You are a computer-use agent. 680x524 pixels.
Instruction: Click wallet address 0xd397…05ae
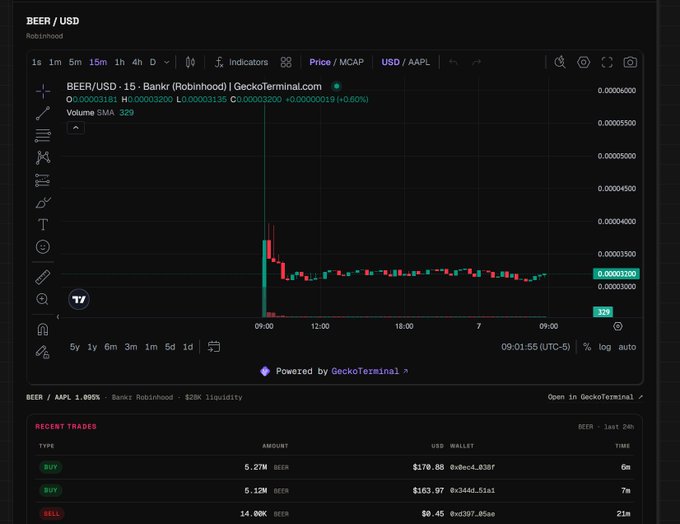[472, 514]
